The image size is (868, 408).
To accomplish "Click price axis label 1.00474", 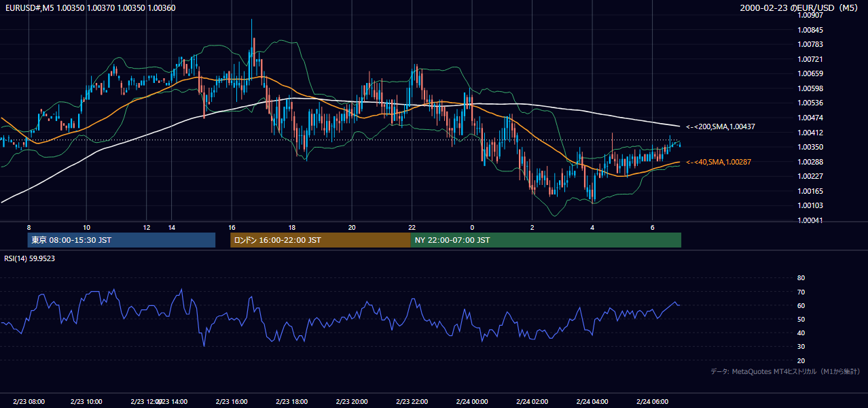I will [x=810, y=118].
